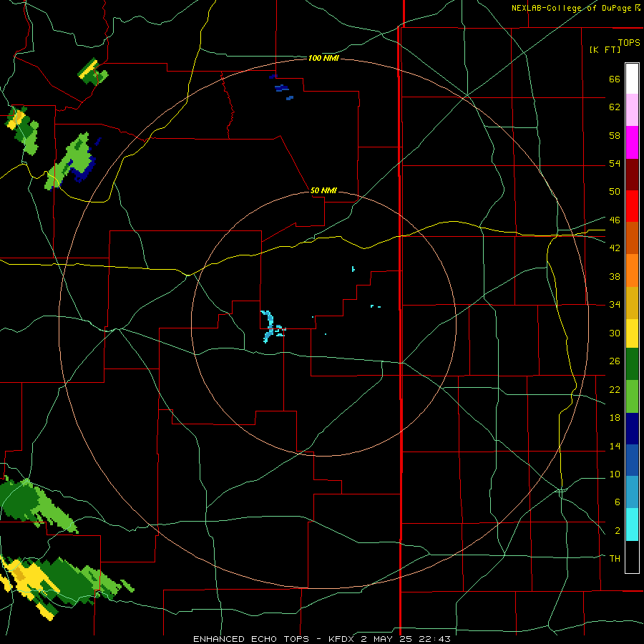Click the Enhanced Echo Tops KFDX title text
Image resolution: width=644 pixels, height=644 pixels.
coord(322,639)
